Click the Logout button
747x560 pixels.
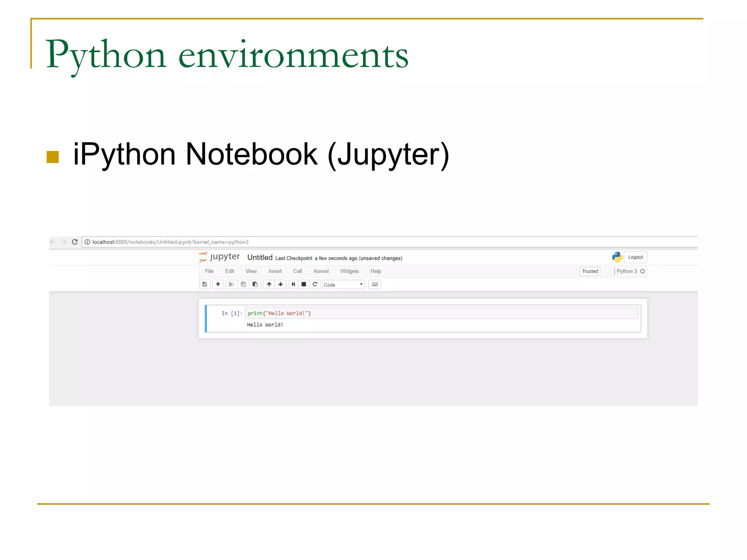tap(635, 257)
